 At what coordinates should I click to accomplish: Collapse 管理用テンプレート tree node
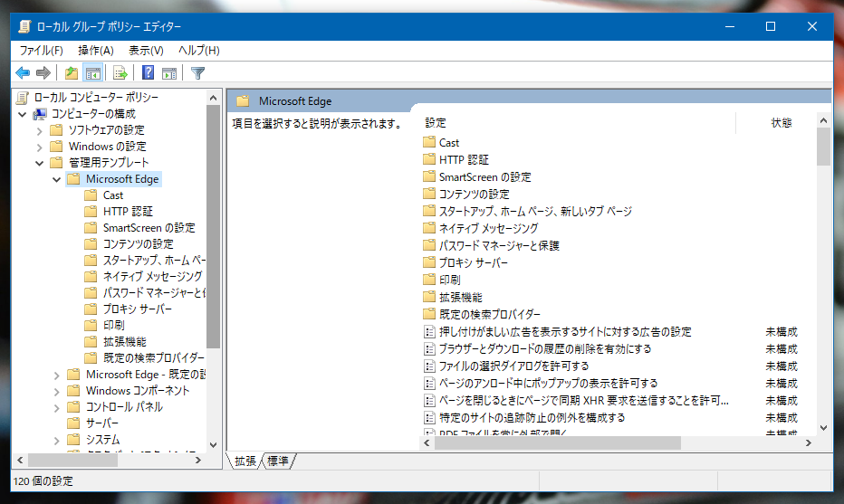pyautogui.click(x=39, y=163)
